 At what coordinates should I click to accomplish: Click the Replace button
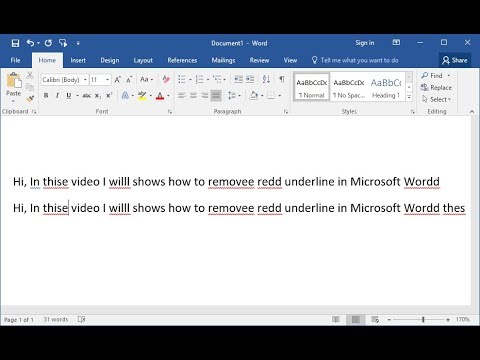click(x=436, y=88)
